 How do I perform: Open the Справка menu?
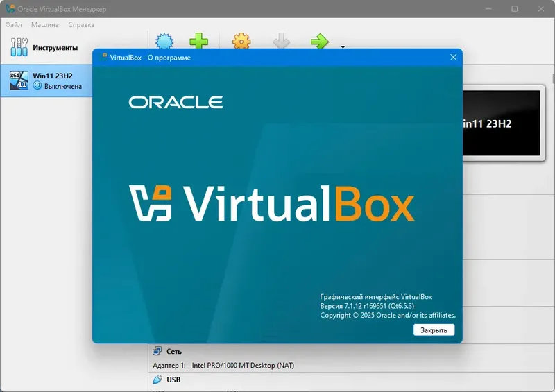pos(81,25)
